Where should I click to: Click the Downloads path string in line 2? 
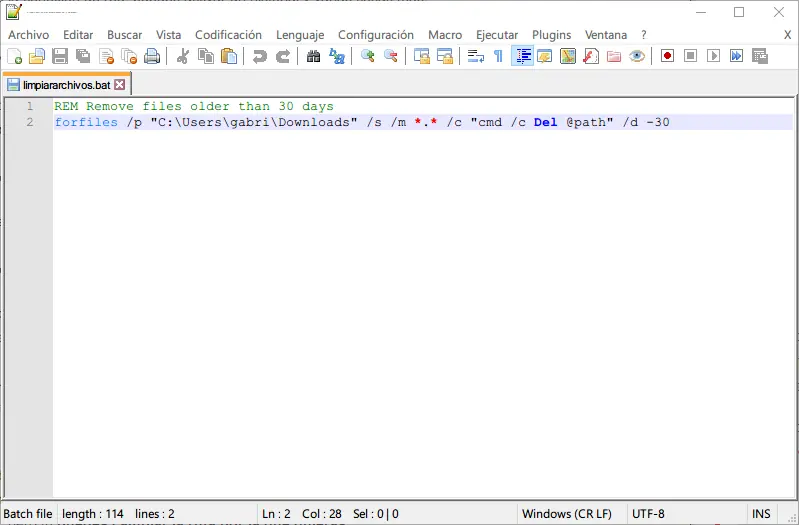pyautogui.click(x=254, y=122)
